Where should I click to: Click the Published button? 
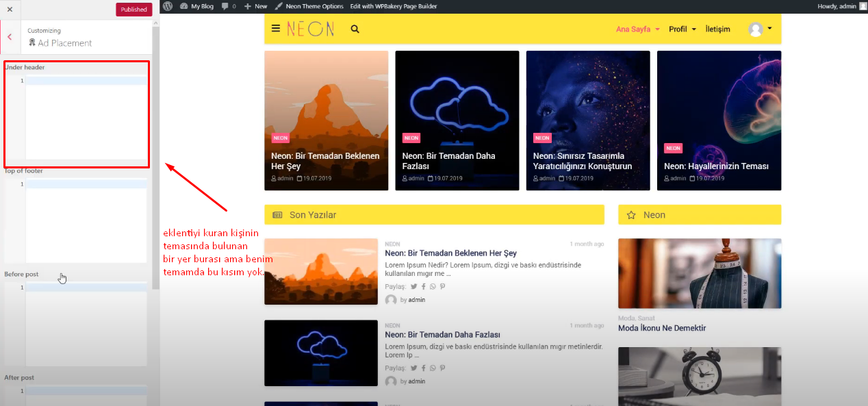[x=134, y=10]
